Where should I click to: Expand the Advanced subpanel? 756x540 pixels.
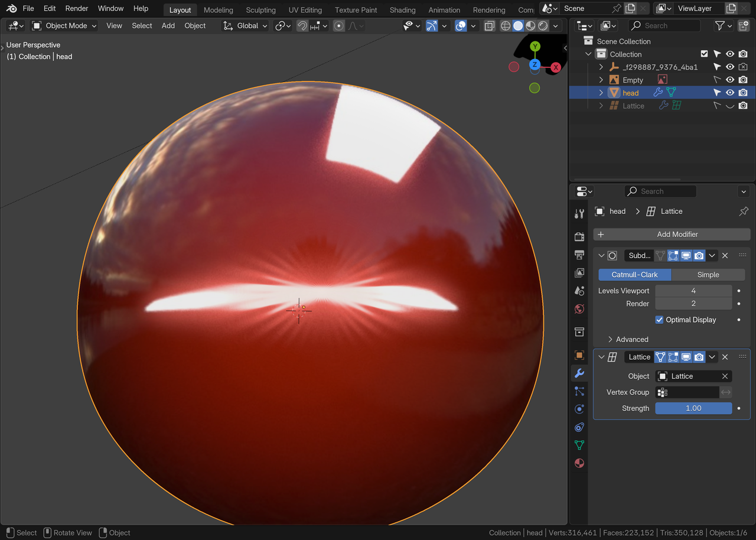(x=628, y=339)
